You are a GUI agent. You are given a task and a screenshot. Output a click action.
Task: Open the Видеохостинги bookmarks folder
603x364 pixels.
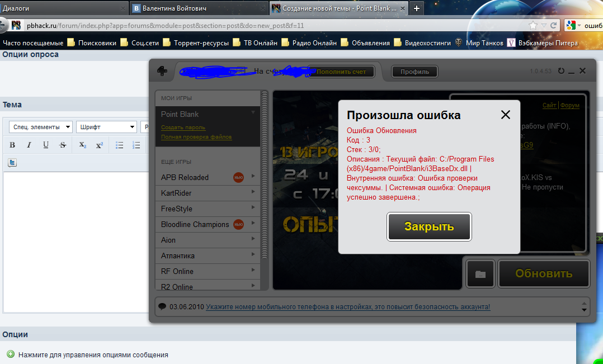point(422,42)
